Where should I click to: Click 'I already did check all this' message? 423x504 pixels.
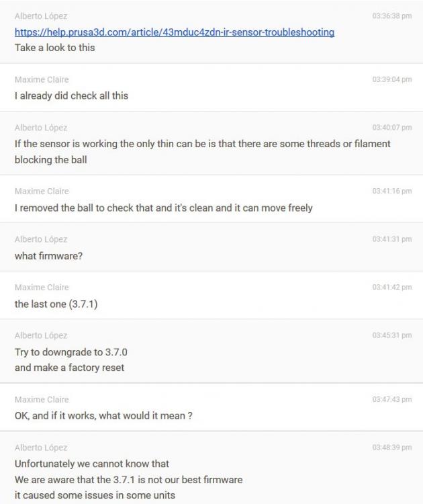[x=71, y=95]
